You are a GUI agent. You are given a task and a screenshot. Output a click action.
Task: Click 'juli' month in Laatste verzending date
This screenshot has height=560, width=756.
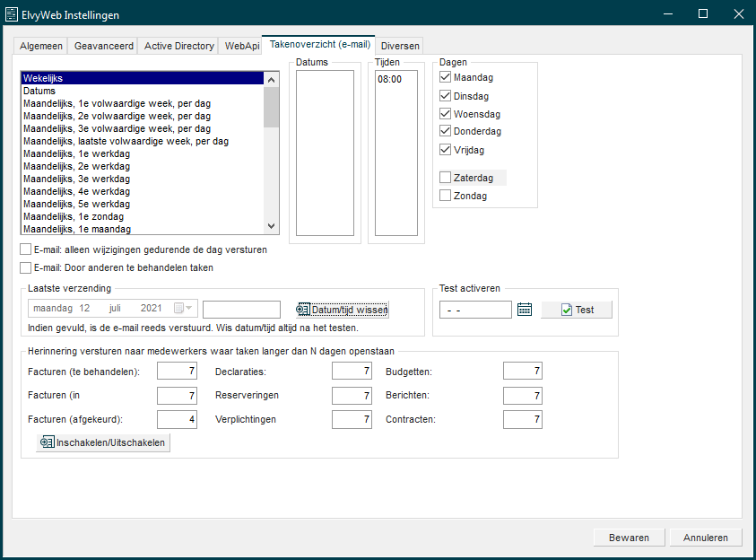(115, 308)
